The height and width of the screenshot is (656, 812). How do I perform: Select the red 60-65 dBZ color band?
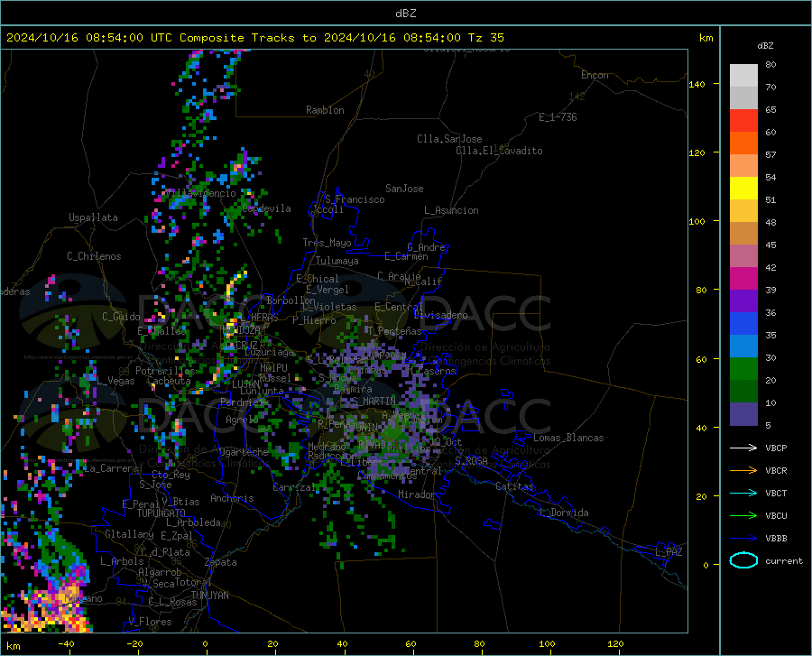(743, 121)
